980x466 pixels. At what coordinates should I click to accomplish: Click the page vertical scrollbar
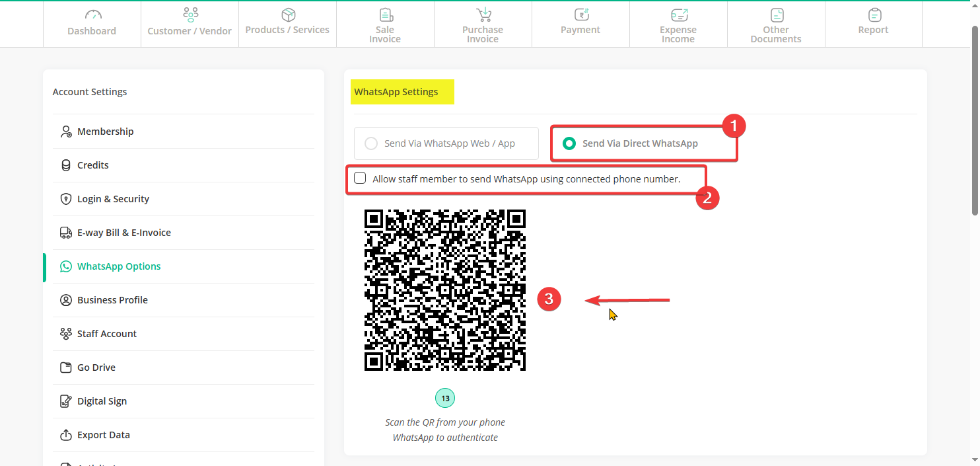coord(975,119)
